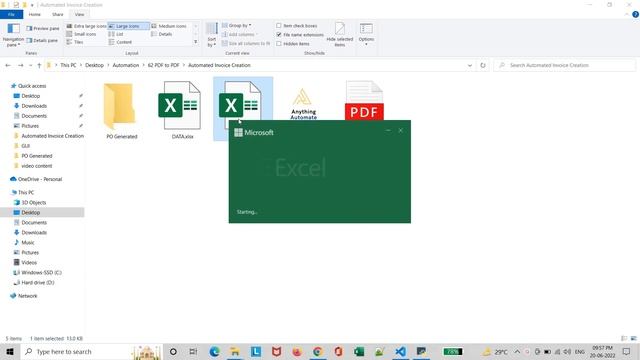Switch to the Home ribbon tab
This screenshot has height=360, width=640.
(x=35, y=14)
